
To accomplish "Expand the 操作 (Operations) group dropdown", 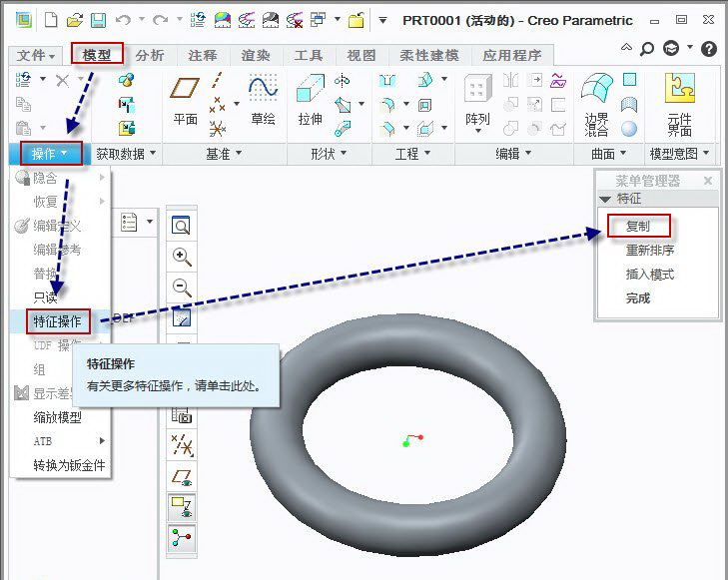I will click(51, 154).
